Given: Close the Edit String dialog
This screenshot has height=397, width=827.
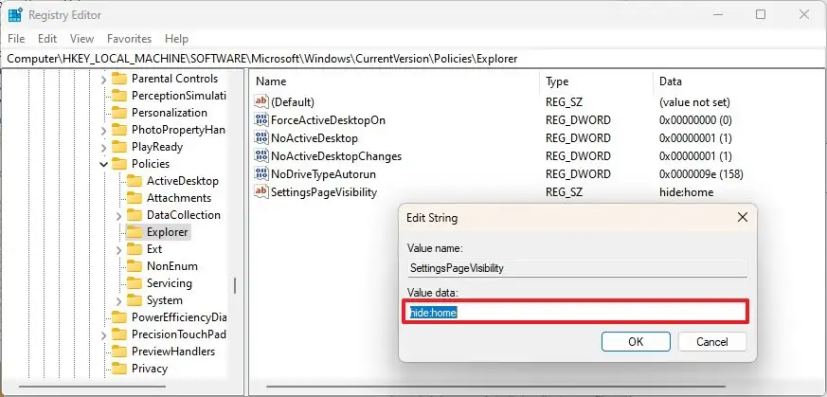Looking at the screenshot, I should [742, 217].
